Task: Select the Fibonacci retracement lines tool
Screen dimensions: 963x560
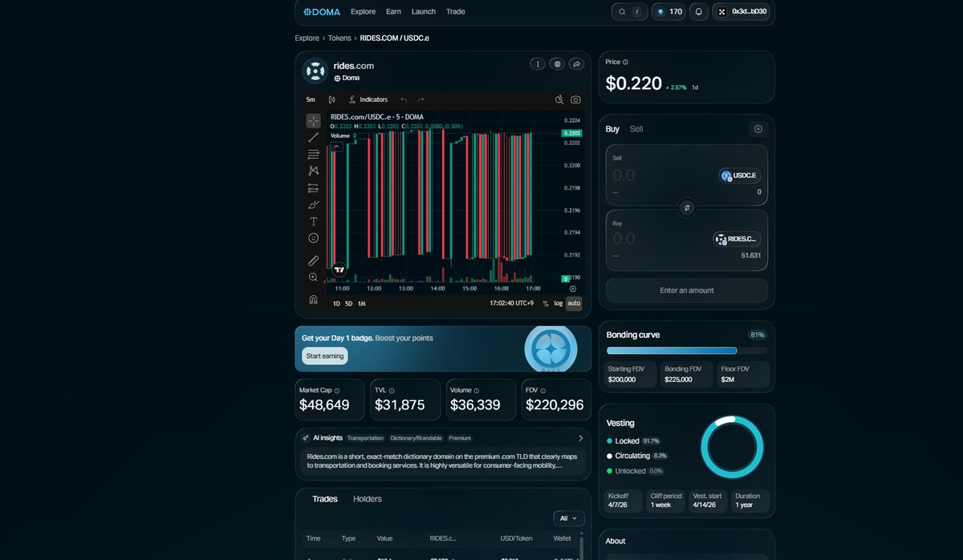Action: pos(313,154)
